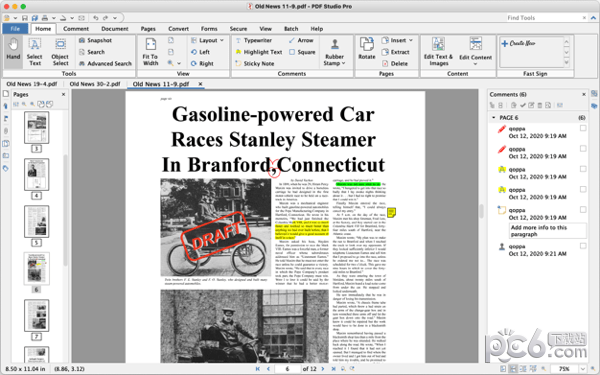Create New Fast Sign signature

click(518, 43)
